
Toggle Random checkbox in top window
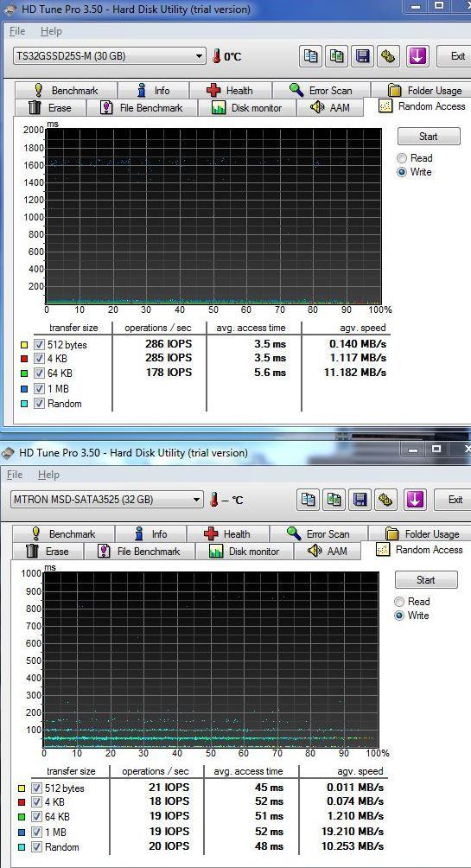click(39, 404)
